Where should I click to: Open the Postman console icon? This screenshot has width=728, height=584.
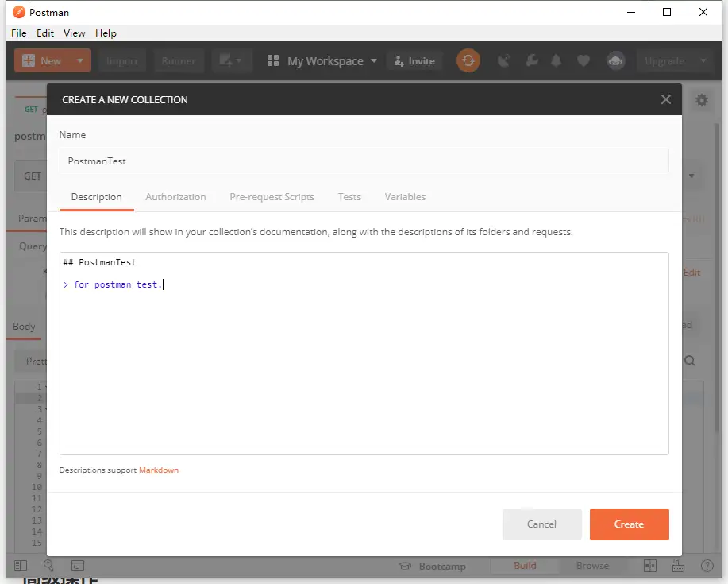[78, 566]
